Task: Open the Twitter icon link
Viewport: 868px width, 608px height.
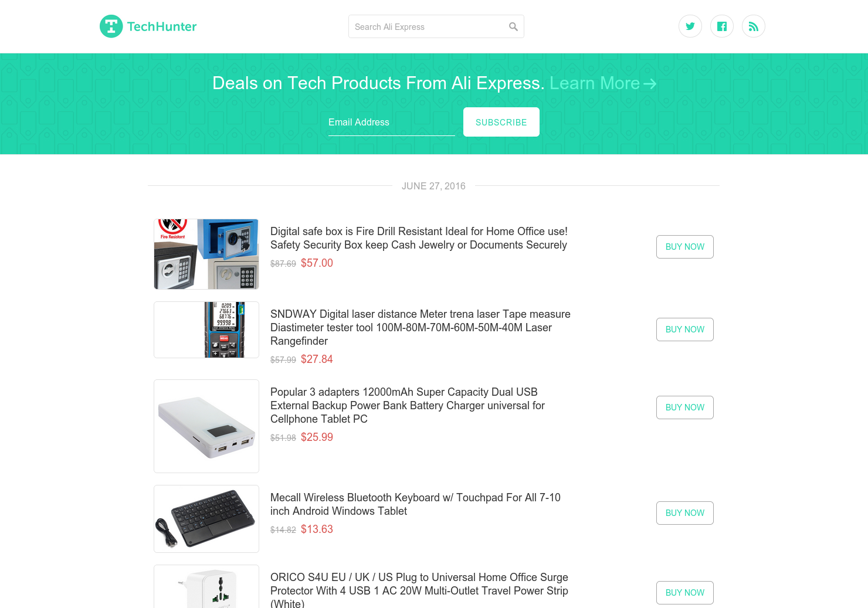Action: 690,26
